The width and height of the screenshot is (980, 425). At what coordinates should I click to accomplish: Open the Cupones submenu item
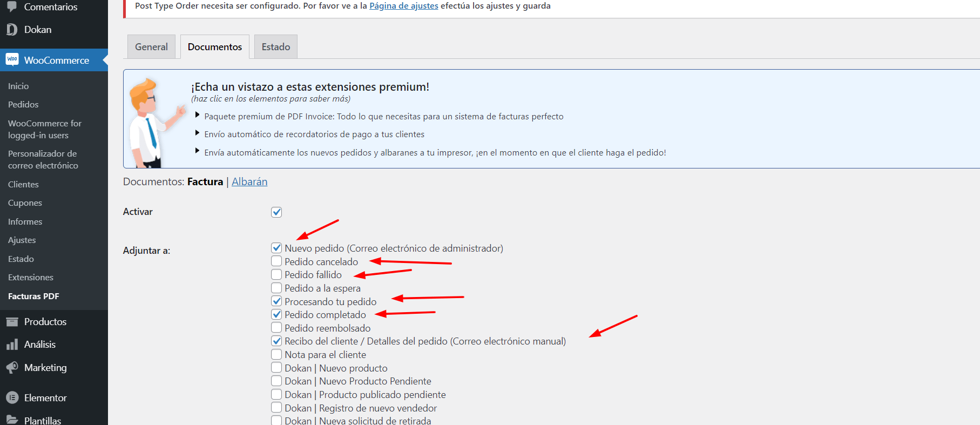tap(25, 203)
